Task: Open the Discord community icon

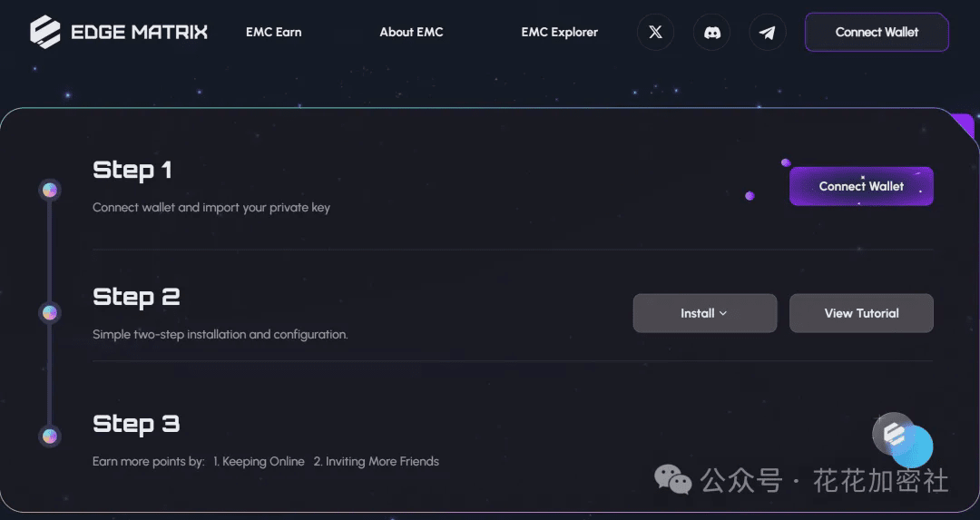Action: tap(711, 33)
